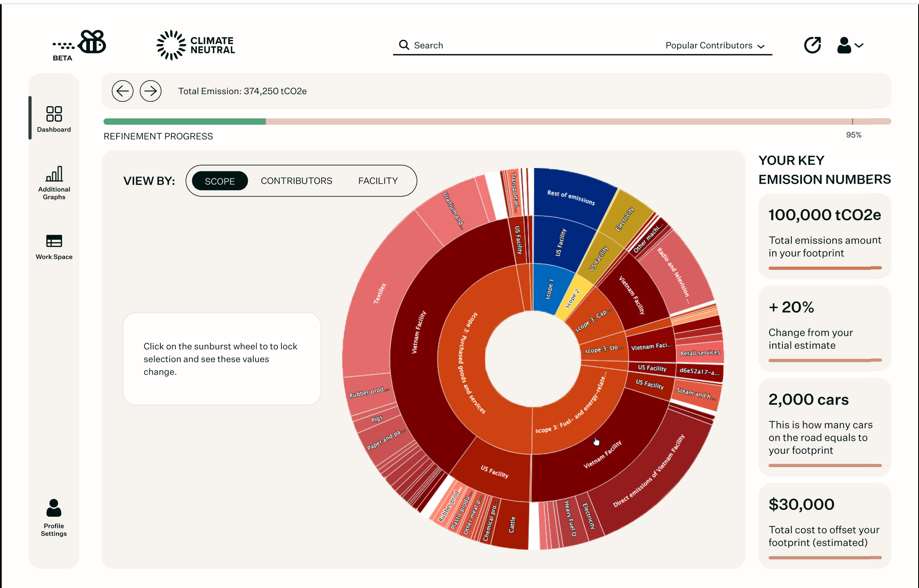Click the Climate Neutral logo

click(196, 45)
